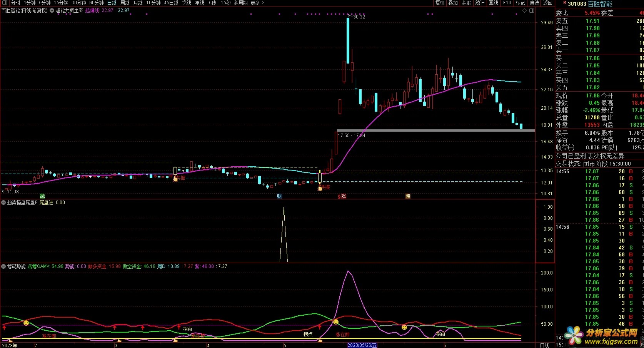The image size is (644, 348).
Task: Click the 复权 button
Action: (x=440, y=3)
